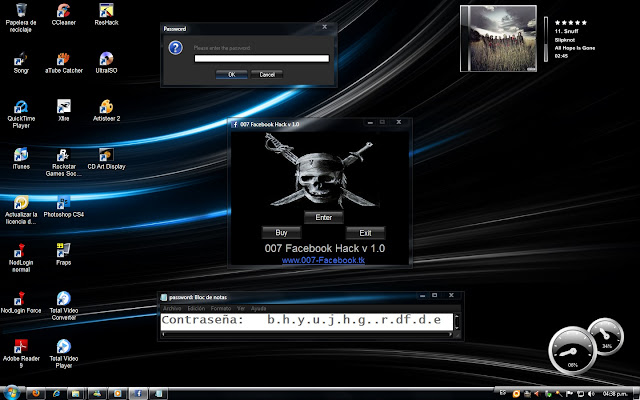Open the Windows Start orb
This screenshot has height=400, width=640.
11,393
